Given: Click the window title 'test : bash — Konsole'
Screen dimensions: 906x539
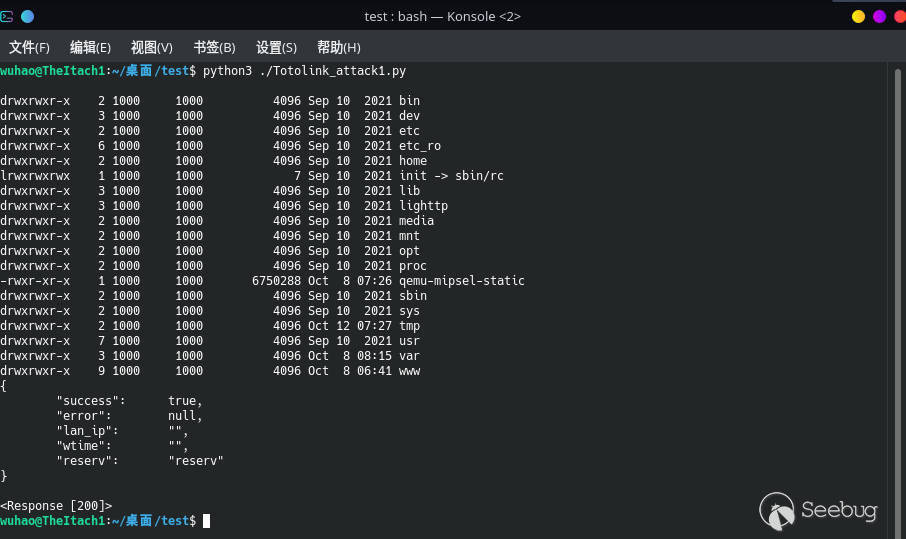Looking at the screenshot, I should point(443,16).
